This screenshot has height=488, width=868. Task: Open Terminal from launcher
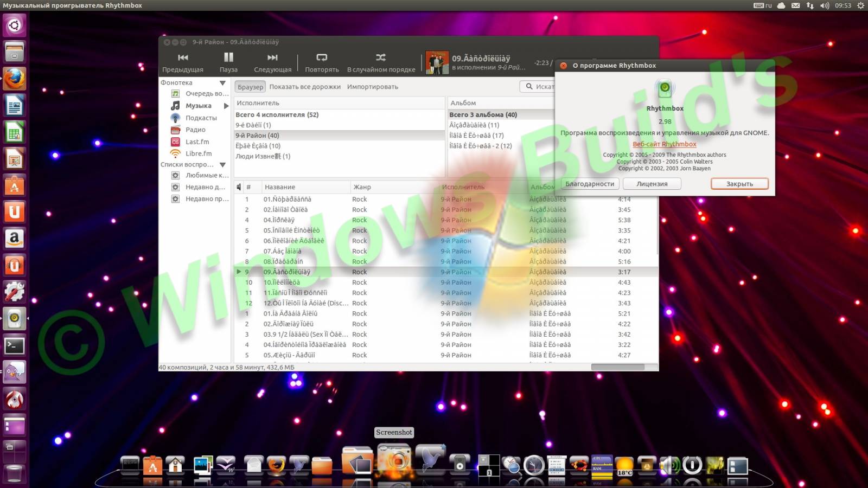pos(14,345)
